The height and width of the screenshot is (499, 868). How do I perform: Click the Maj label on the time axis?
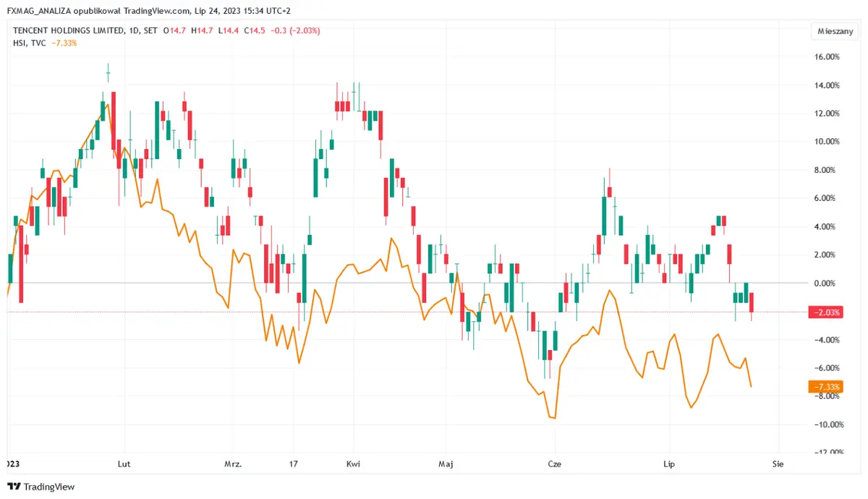point(447,463)
